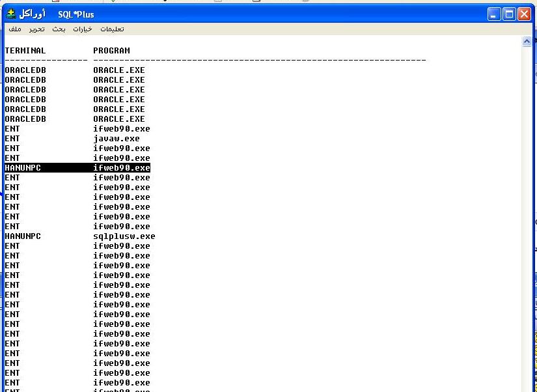This screenshot has height=392, width=537.
Task: Click the highlighted HANUNPC terminal entry
Action: coord(23,168)
